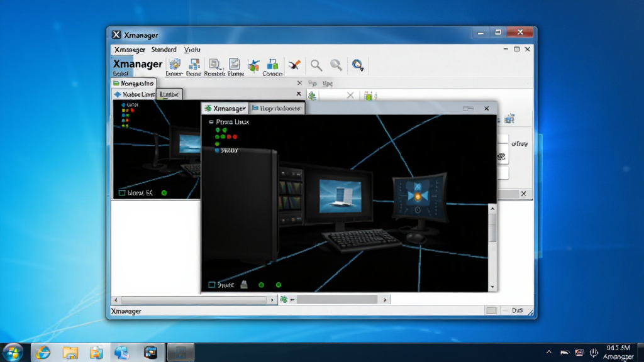Click the green icon beside the second horizontal scrollbar

click(x=284, y=300)
